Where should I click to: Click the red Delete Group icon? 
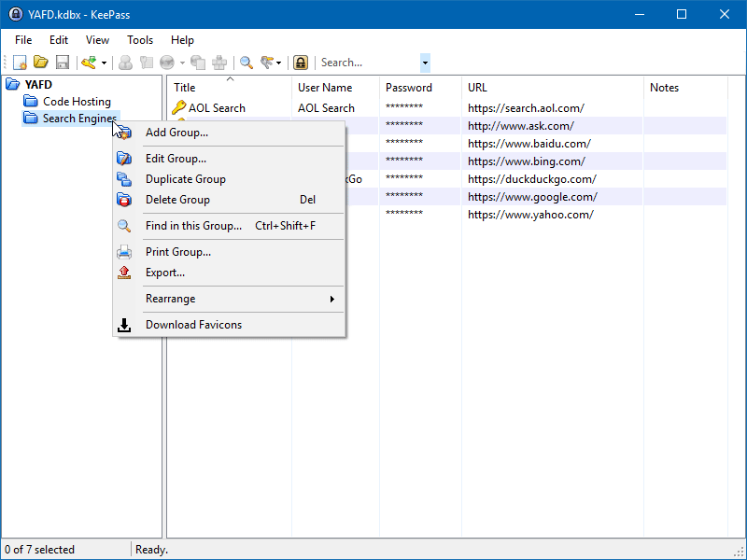124,200
